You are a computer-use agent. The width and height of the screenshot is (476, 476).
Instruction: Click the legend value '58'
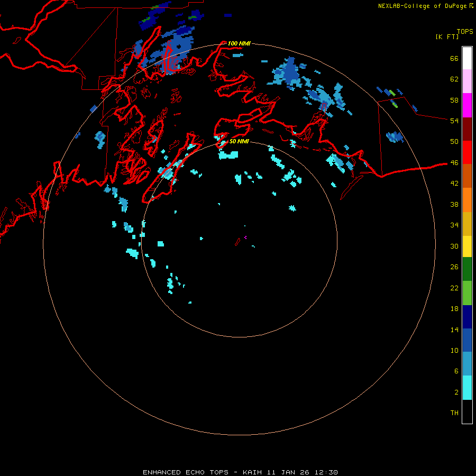pos(454,100)
